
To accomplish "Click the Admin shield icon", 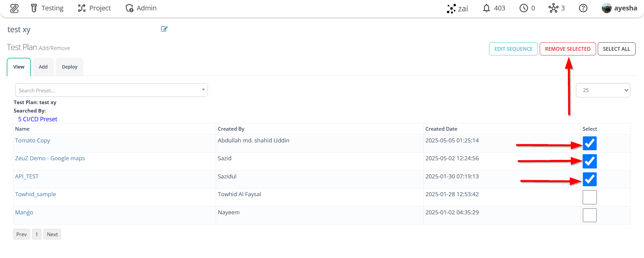I will tap(129, 8).
